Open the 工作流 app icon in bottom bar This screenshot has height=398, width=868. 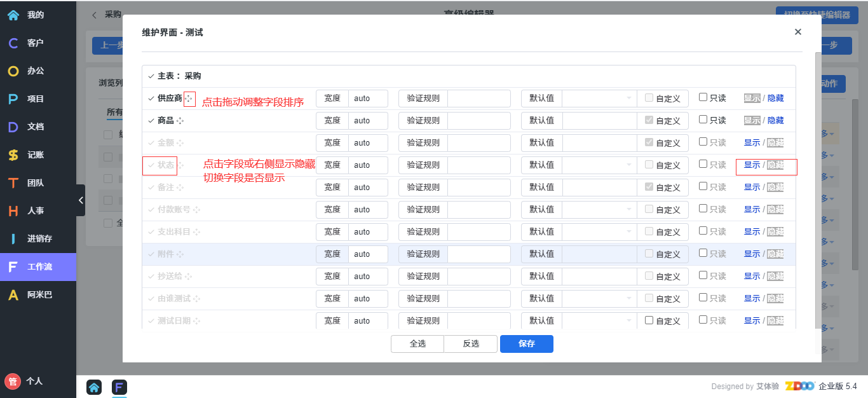coord(119,387)
